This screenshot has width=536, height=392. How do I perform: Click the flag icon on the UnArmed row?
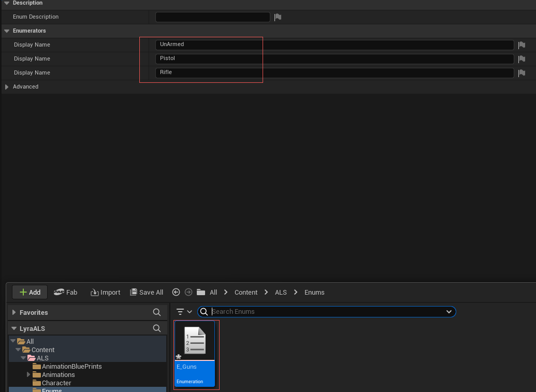[521, 45]
